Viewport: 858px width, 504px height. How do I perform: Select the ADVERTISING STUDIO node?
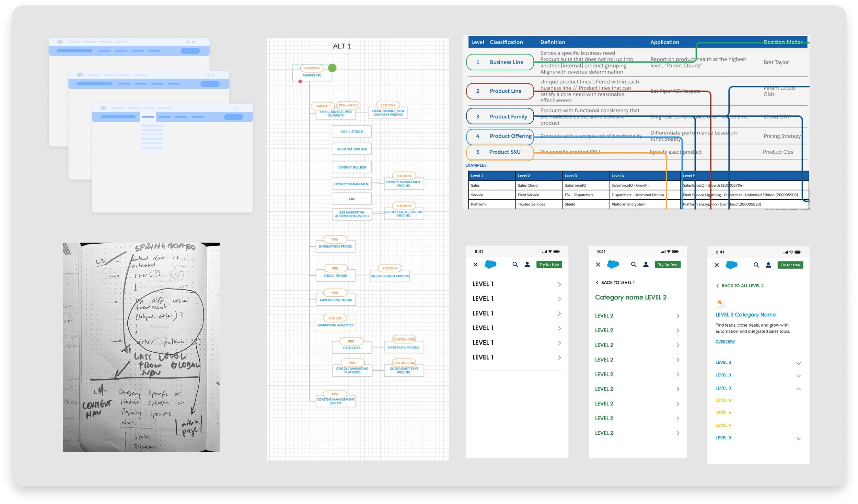tap(335, 300)
